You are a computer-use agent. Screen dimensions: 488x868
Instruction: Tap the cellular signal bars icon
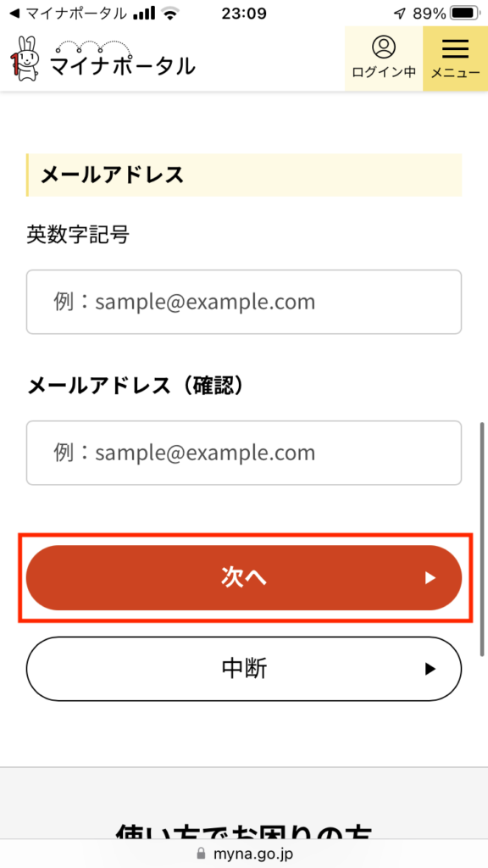(144, 14)
